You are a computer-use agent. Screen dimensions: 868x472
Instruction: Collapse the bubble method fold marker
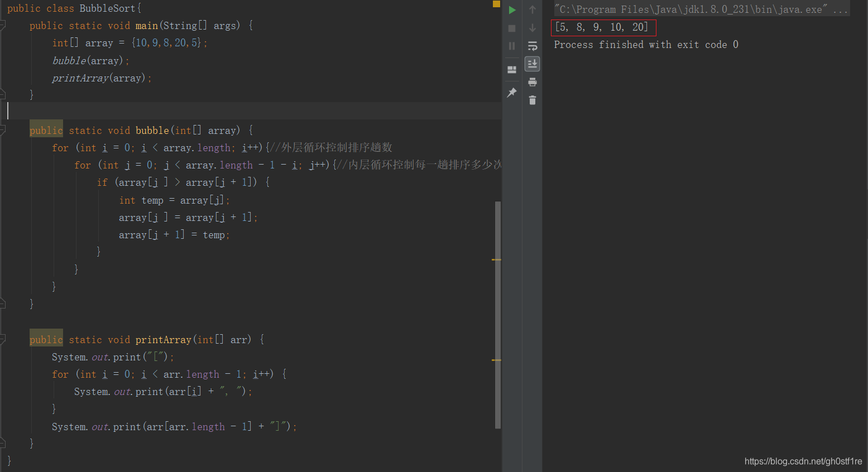pos(3,130)
